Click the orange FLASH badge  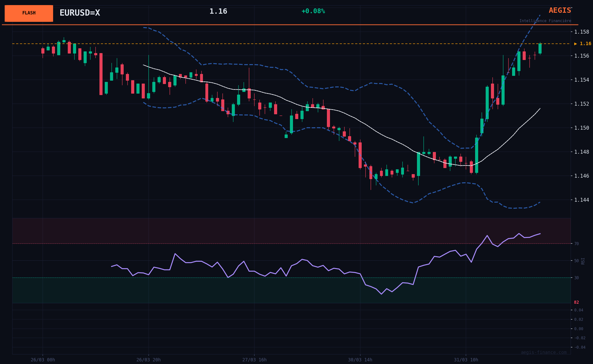click(x=29, y=13)
